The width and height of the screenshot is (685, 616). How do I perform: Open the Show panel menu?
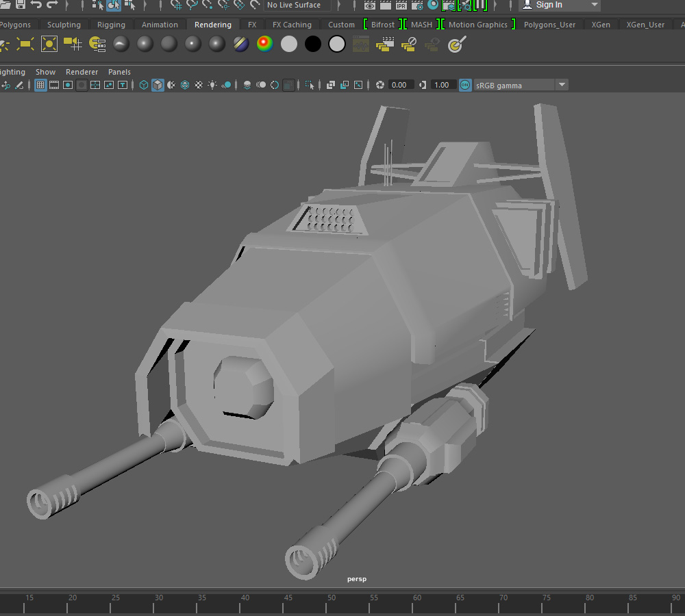point(45,72)
